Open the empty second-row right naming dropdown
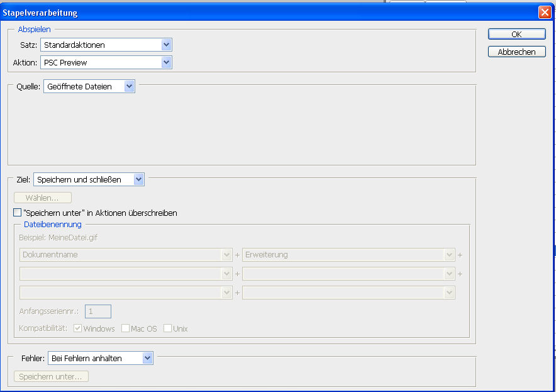This screenshot has width=556, height=392. tap(348, 274)
